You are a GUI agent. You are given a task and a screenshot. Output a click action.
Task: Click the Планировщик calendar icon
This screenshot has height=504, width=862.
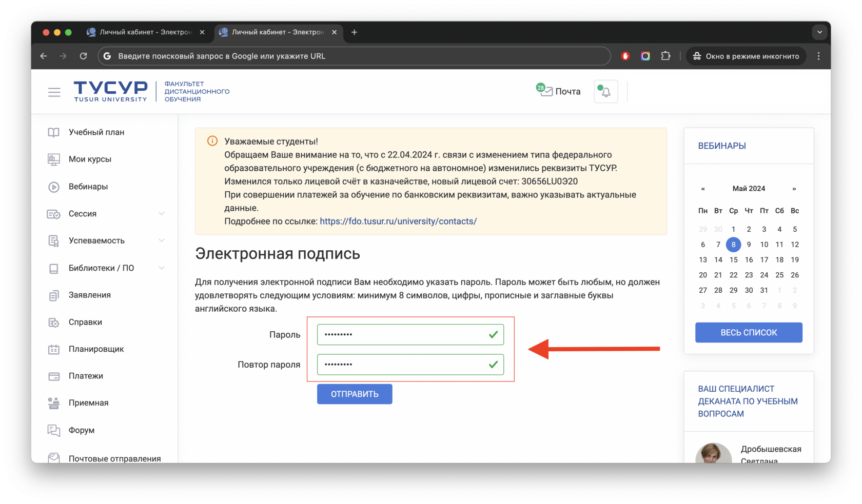[x=54, y=349]
